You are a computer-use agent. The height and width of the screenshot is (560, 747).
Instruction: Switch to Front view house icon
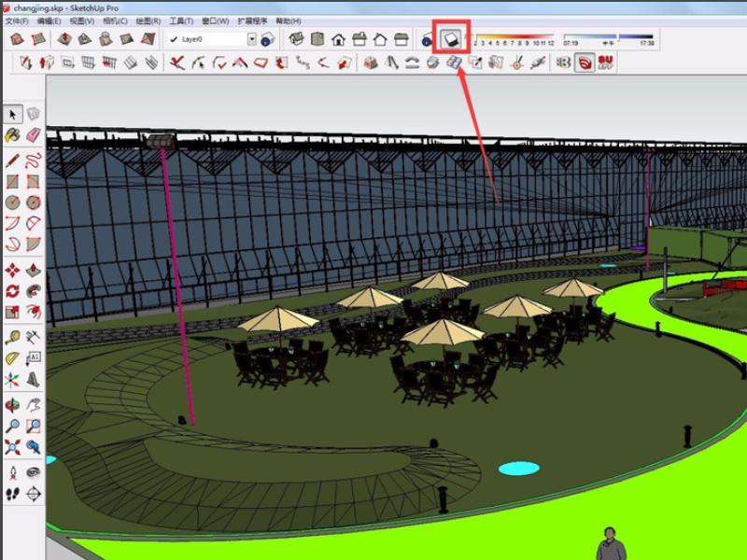coord(338,39)
